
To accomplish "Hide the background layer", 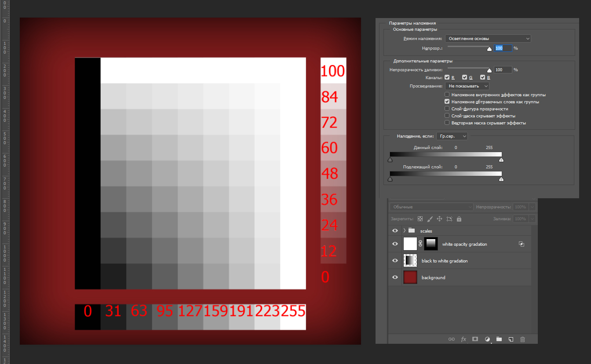I will tap(395, 277).
